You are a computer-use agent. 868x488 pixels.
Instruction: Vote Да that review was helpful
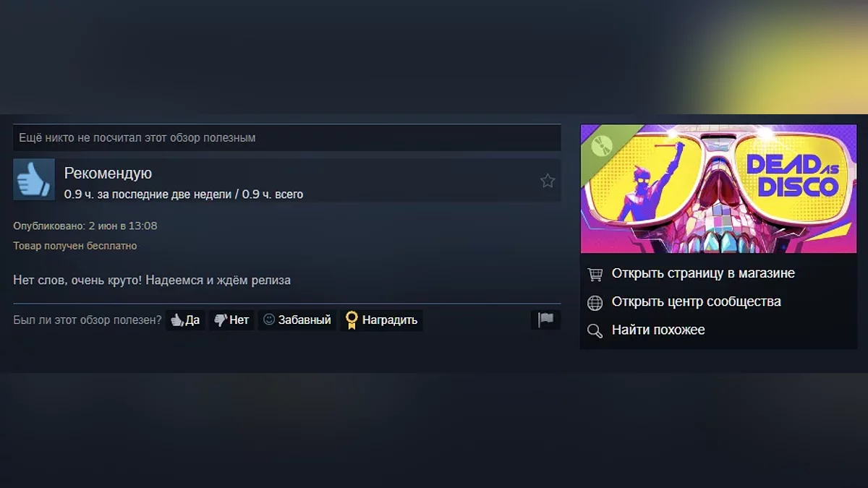[x=185, y=320]
